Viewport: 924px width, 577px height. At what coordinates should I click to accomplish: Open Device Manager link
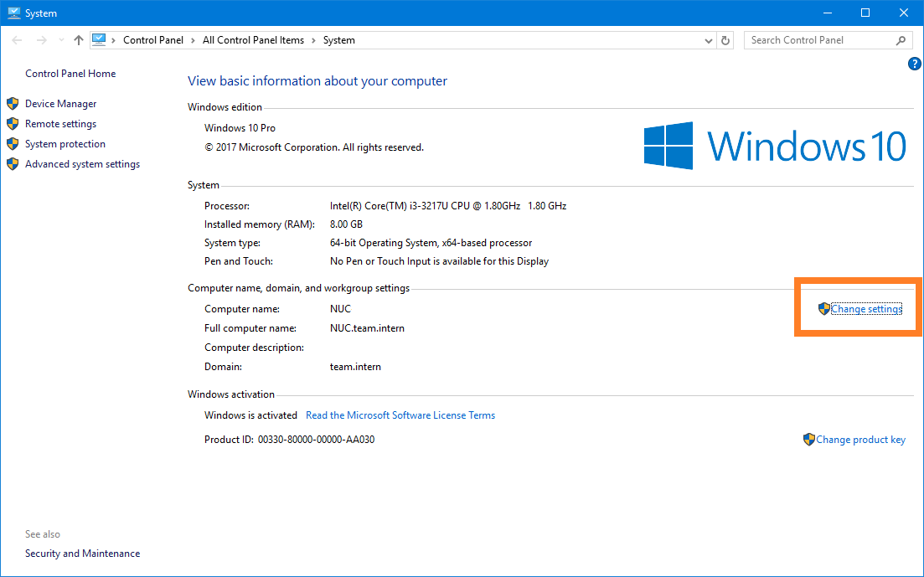coord(60,104)
